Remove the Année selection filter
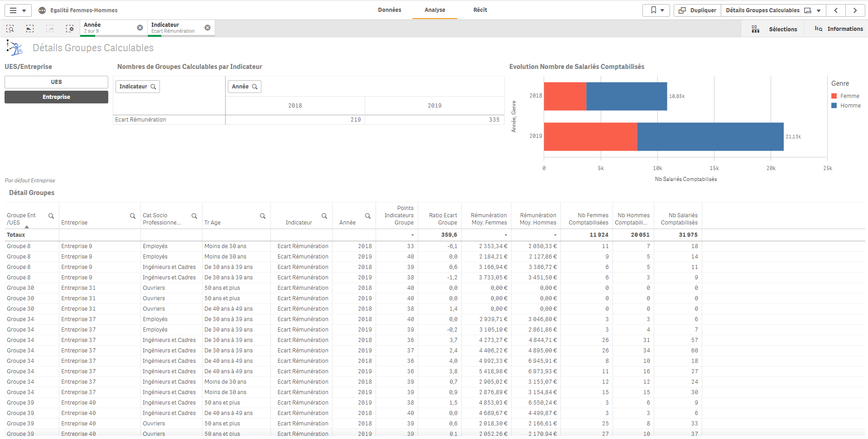868x439 pixels. (140, 28)
